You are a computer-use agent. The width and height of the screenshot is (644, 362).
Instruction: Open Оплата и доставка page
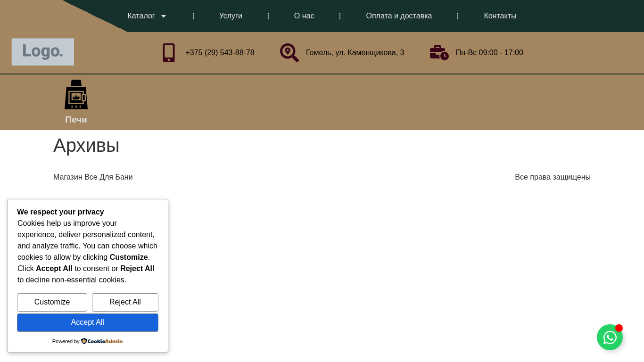tap(399, 16)
